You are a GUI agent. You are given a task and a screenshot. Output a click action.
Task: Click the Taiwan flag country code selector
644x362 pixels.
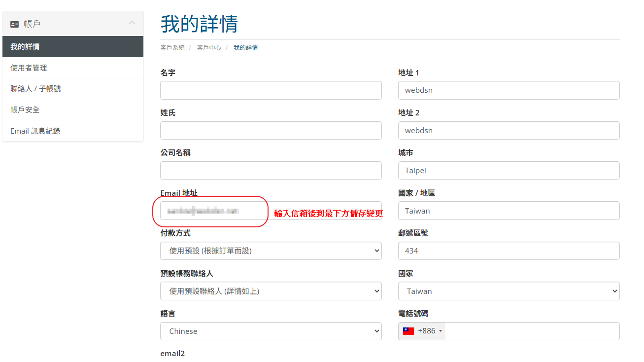coord(422,331)
